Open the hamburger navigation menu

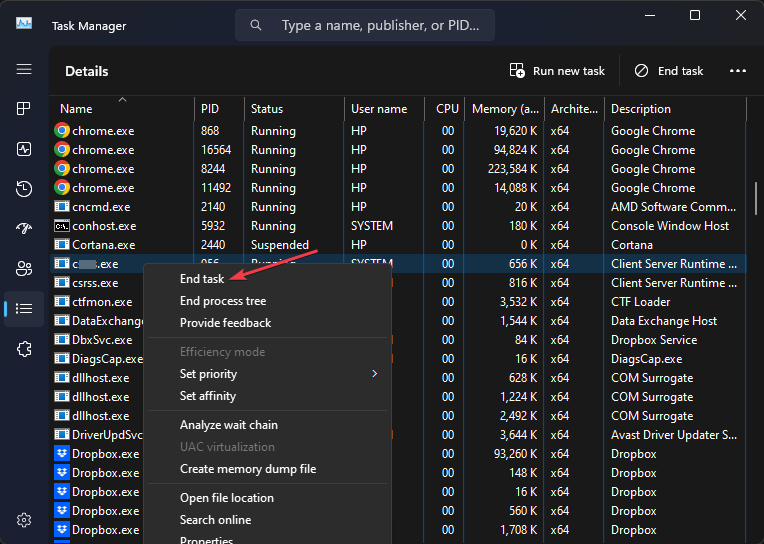click(24, 69)
